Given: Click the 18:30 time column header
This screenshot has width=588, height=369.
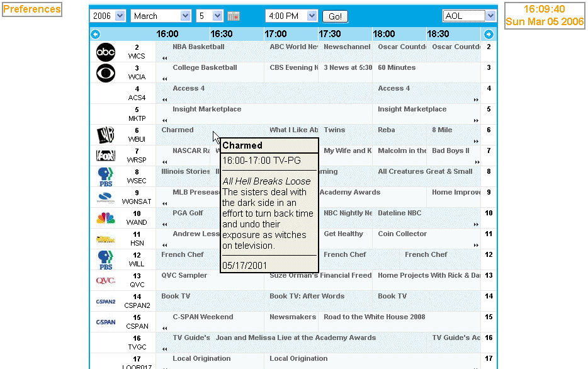Looking at the screenshot, I should click(x=438, y=34).
